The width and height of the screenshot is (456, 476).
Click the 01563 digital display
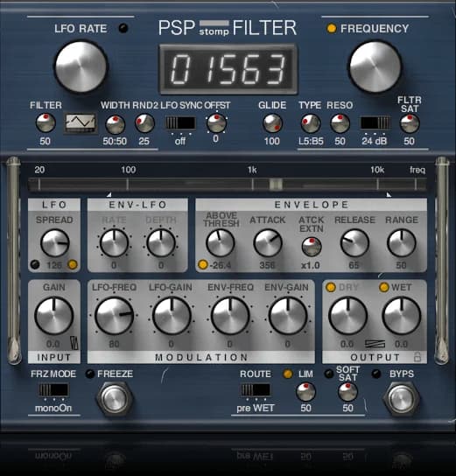click(228, 68)
